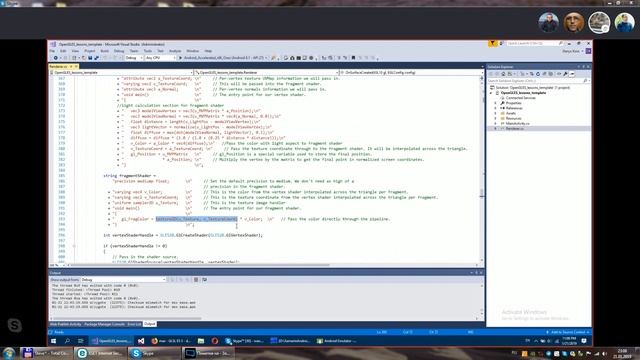This screenshot has height=360, width=640.
Task: Open the Renderer class navigation dropdown
Action: (266, 72)
